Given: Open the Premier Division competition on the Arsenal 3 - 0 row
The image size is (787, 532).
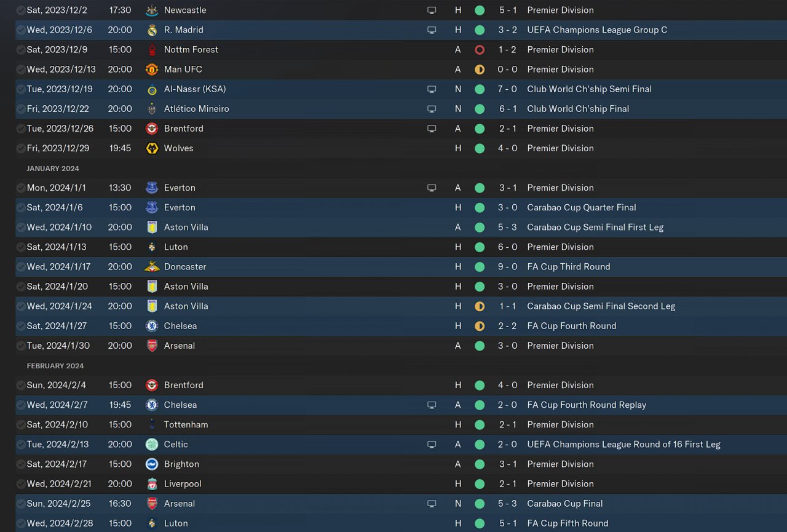Looking at the screenshot, I should coord(560,346).
